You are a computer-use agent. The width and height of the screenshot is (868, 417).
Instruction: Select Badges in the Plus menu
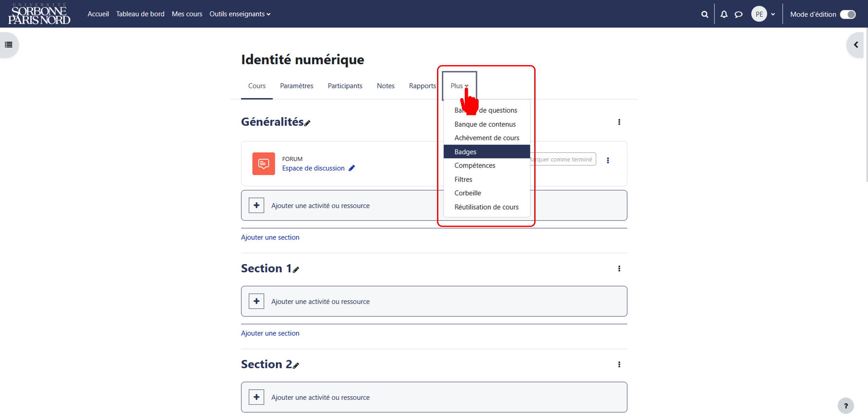pyautogui.click(x=487, y=152)
